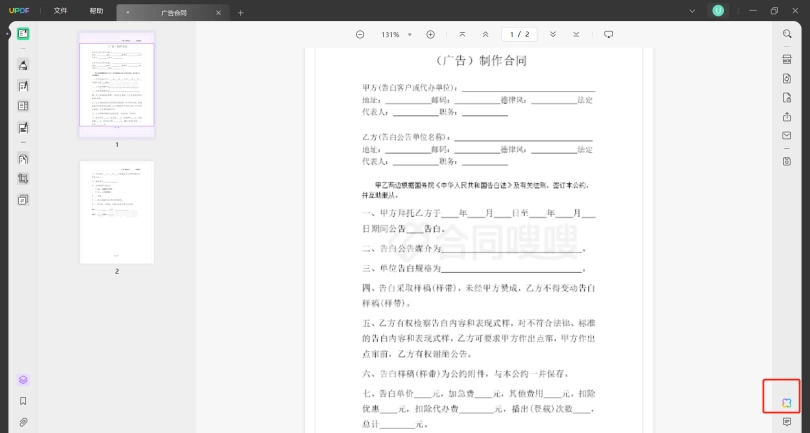The height and width of the screenshot is (433, 810).
Task: Share the document via share icon
Action: (787, 117)
